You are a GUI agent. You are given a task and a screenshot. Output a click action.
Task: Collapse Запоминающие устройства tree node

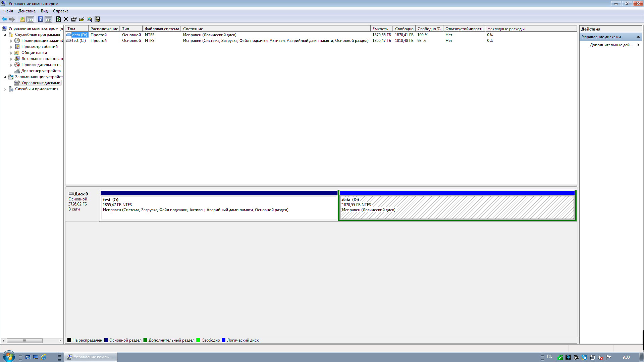click(5, 77)
